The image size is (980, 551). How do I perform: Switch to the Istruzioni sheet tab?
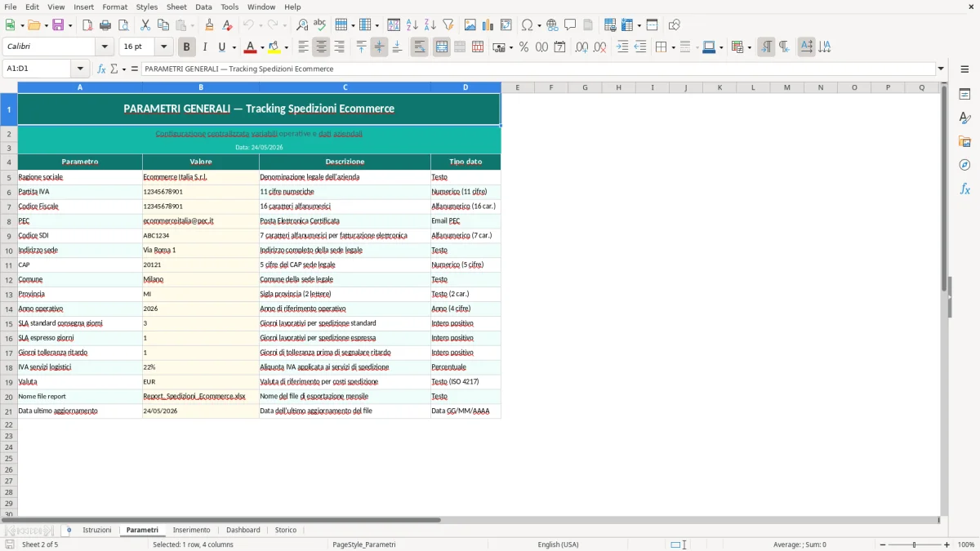(97, 530)
